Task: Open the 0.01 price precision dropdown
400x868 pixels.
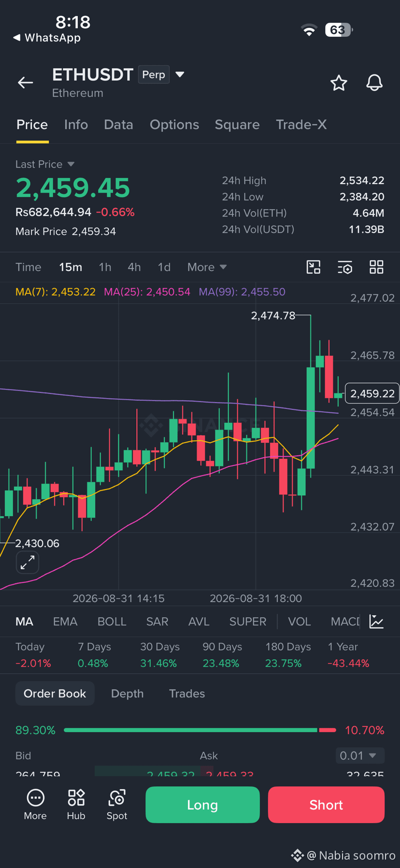Action: tap(360, 755)
